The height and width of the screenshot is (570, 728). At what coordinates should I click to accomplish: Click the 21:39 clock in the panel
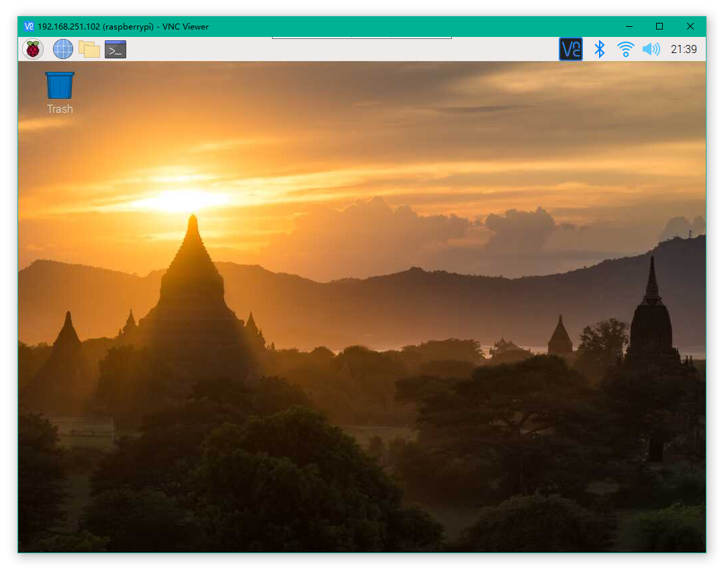tap(684, 49)
